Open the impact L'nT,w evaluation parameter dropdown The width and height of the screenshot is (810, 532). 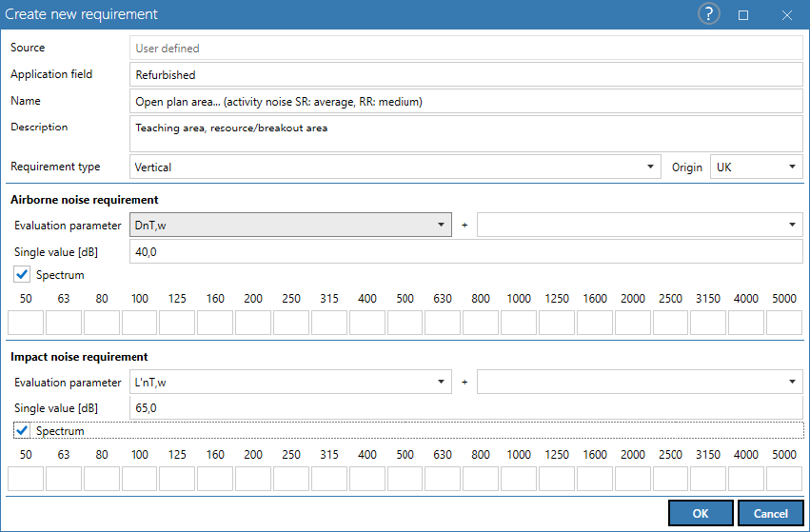pos(290,382)
